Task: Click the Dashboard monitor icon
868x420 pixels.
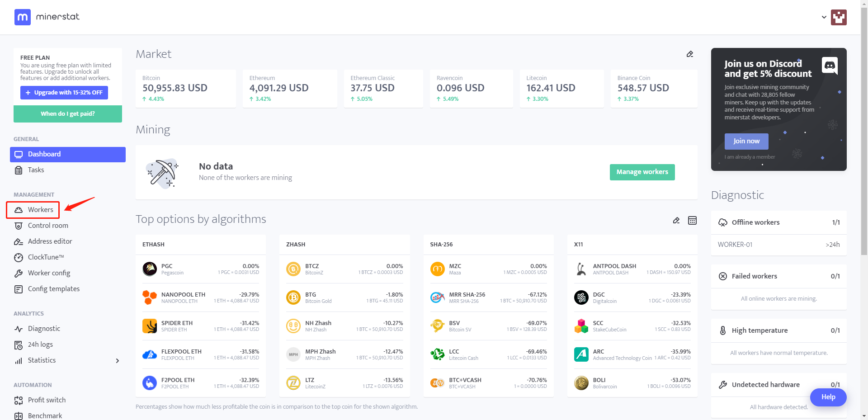Action: [x=19, y=155]
